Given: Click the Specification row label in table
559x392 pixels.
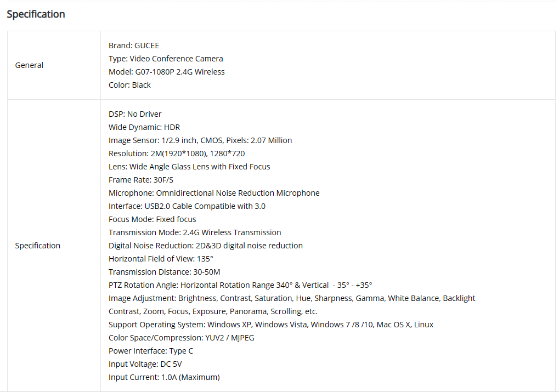Looking at the screenshot, I should (x=37, y=246).
